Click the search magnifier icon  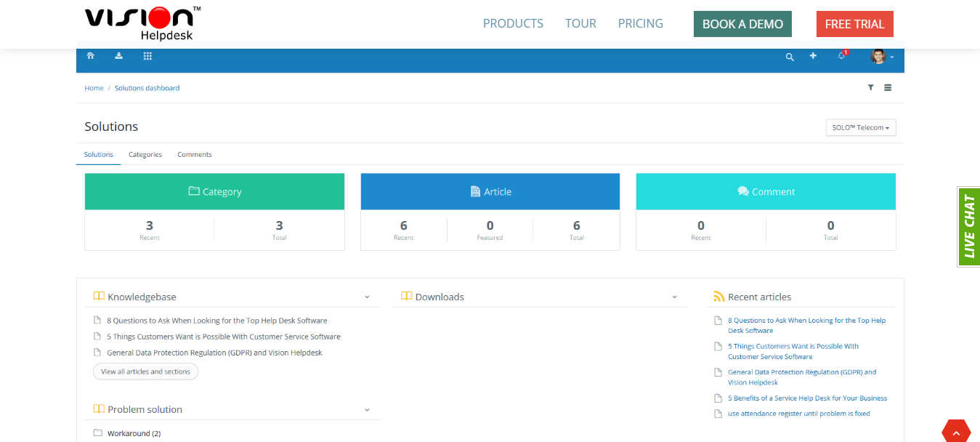tap(790, 56)
